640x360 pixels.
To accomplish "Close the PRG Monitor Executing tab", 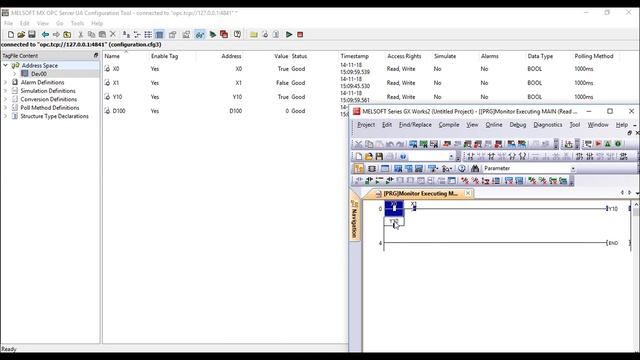I will click(468, 193).
